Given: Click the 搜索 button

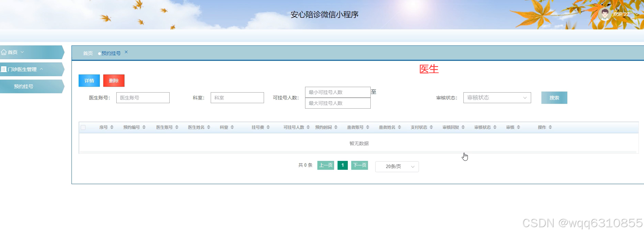Looking at the screenshot, I should [554, 98].
